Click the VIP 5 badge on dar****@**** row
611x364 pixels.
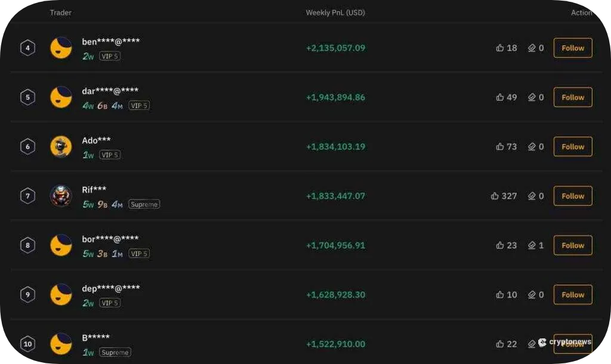click(x=138, y=106)
